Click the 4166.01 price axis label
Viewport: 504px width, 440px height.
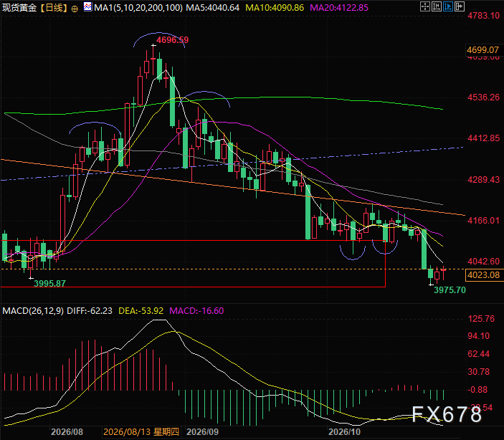click(x=483, y=220)
